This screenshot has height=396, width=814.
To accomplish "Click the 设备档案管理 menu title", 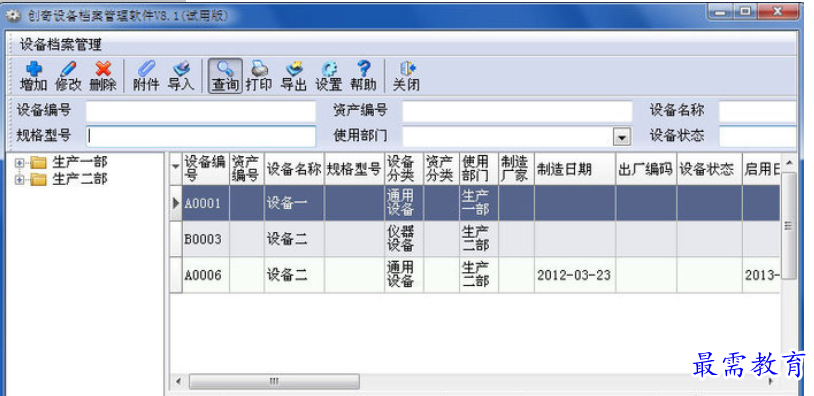I will [x=60, y=45].
